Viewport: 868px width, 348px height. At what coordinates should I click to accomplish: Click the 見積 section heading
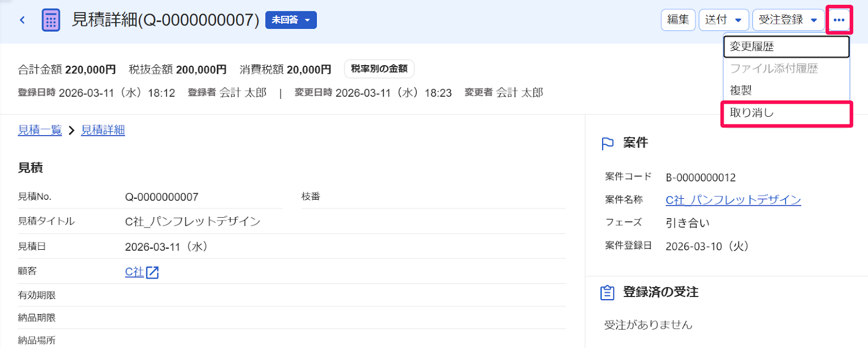point(30,168)
